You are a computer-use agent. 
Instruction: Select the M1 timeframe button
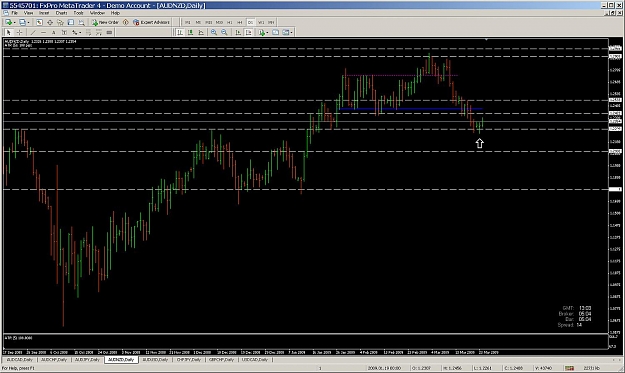tap(187, 22)
